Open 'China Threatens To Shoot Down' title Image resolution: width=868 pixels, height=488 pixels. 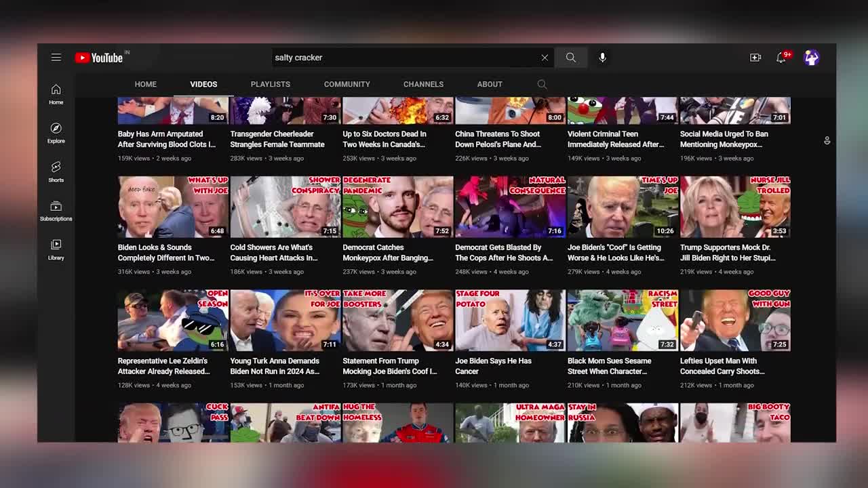pyautogui.click(x=498, y=139)
